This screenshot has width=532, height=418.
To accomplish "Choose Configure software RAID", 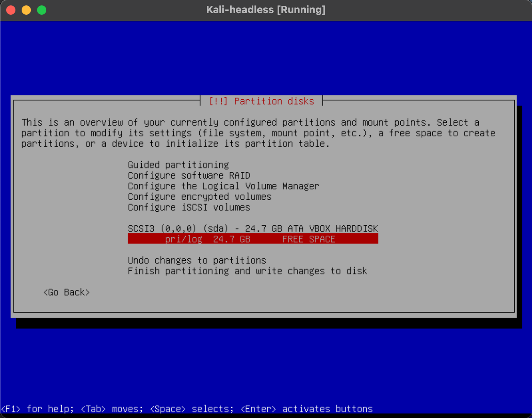I will coord(189,175).
